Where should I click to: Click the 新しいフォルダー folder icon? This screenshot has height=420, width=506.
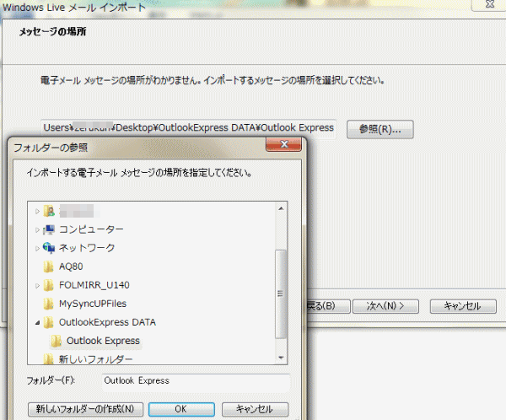(48, 359)
